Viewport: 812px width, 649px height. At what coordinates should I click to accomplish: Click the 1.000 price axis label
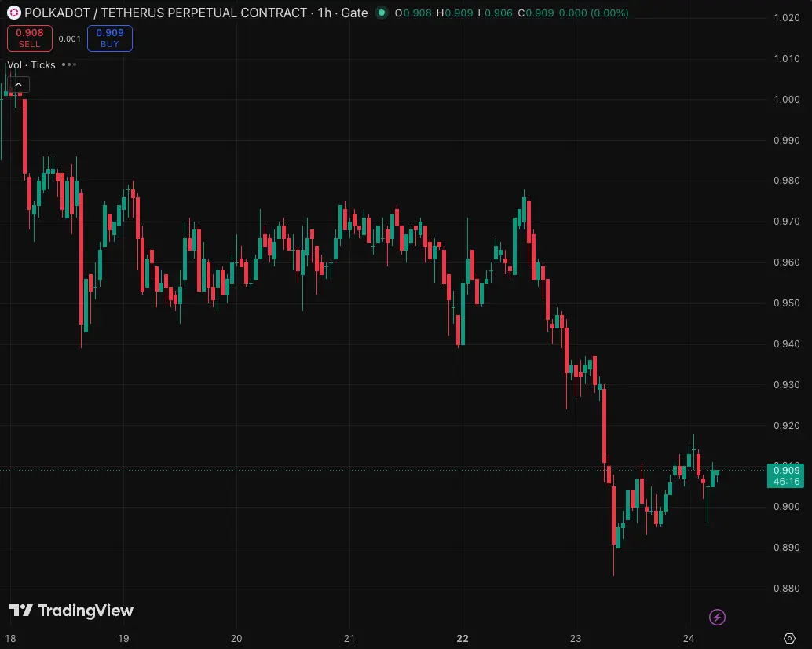tap(787, 100)
